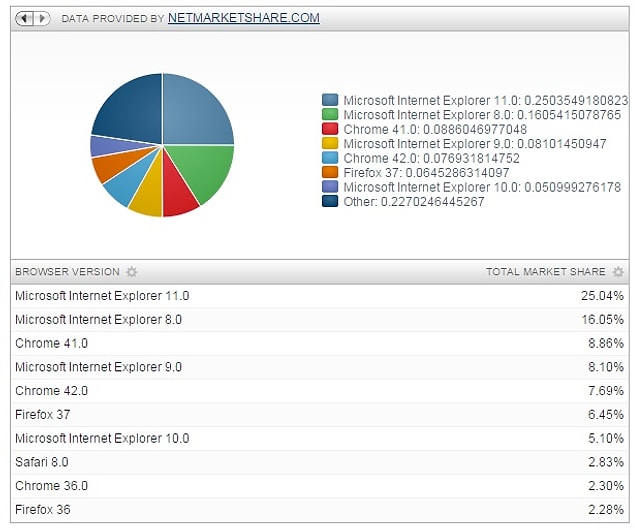Viewport: 635px width, 530px height.
Task: Click table row Microsoft Internet Explorer 11.0
Action: pos(320,296)
